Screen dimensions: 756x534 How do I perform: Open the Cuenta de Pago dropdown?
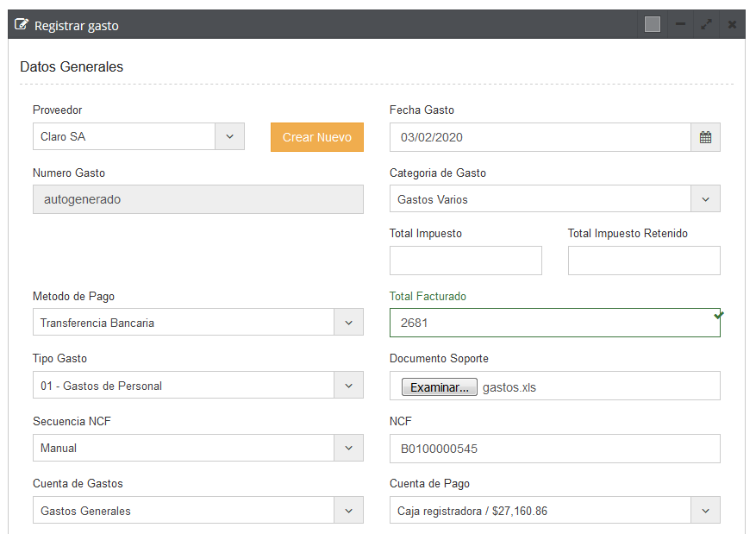pos(705,511)
